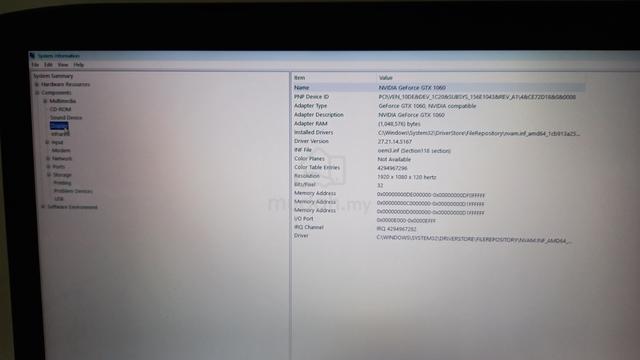The height and width of the screenshot is (360, 640).
Task: Click the Not Available value
Action: click(394, 160)
